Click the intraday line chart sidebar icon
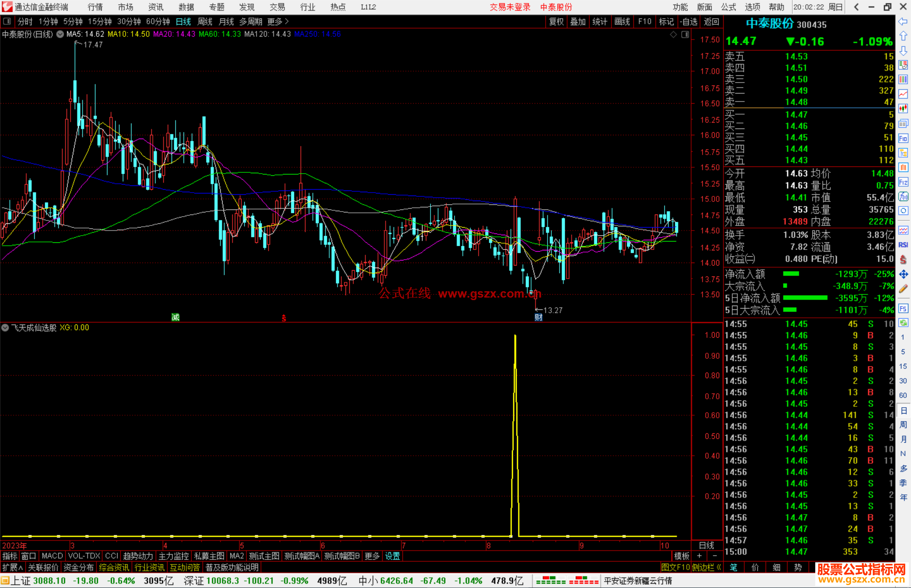Viewport: 911px width, 588px height. point(903,94)
